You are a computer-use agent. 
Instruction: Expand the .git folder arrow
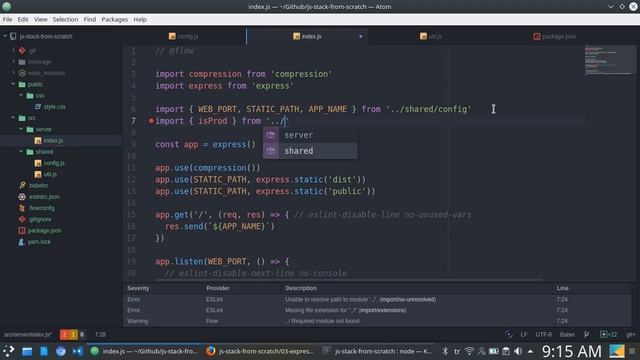tap(13, 50)
